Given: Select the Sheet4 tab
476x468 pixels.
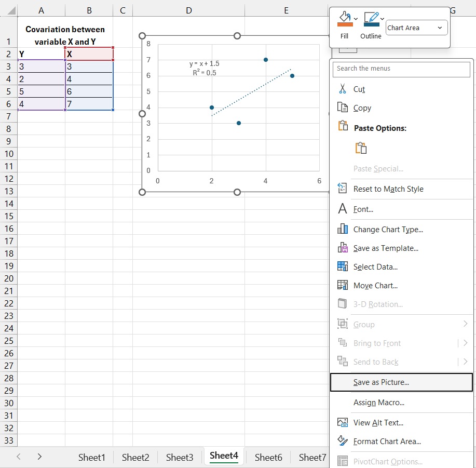Looking at the screenshot, I should tap(224, 456).
